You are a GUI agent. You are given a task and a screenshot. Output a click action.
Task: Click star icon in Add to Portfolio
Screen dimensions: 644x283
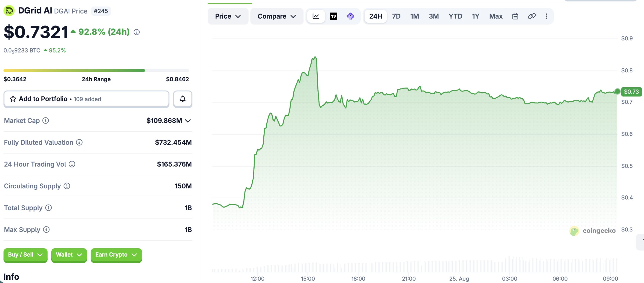13,99
